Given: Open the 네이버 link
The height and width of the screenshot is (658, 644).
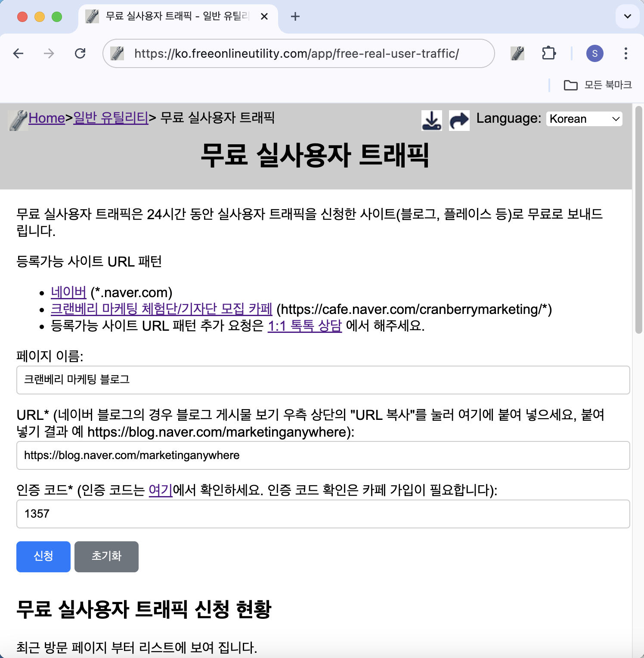Looking at the screenshot, I should (x=68, y=292).
